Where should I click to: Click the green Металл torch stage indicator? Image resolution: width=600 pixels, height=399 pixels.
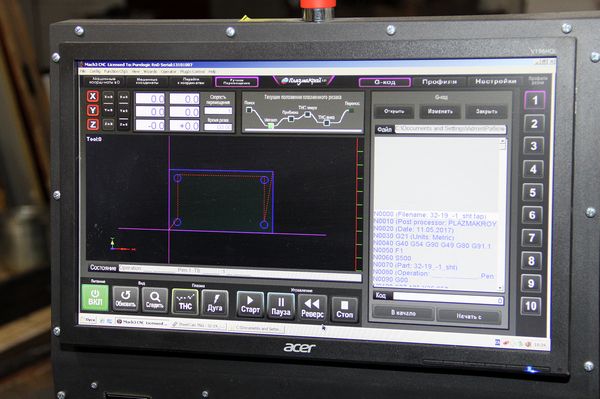tap(271, 126)
